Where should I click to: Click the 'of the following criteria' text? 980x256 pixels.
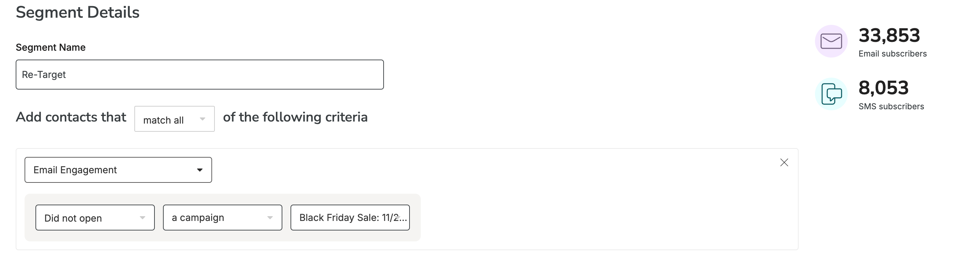[295, 117]
